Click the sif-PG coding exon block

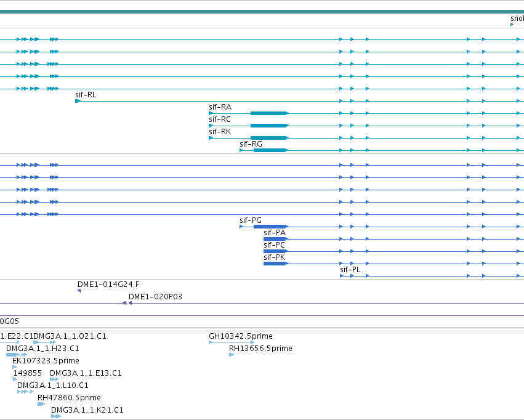270,227
